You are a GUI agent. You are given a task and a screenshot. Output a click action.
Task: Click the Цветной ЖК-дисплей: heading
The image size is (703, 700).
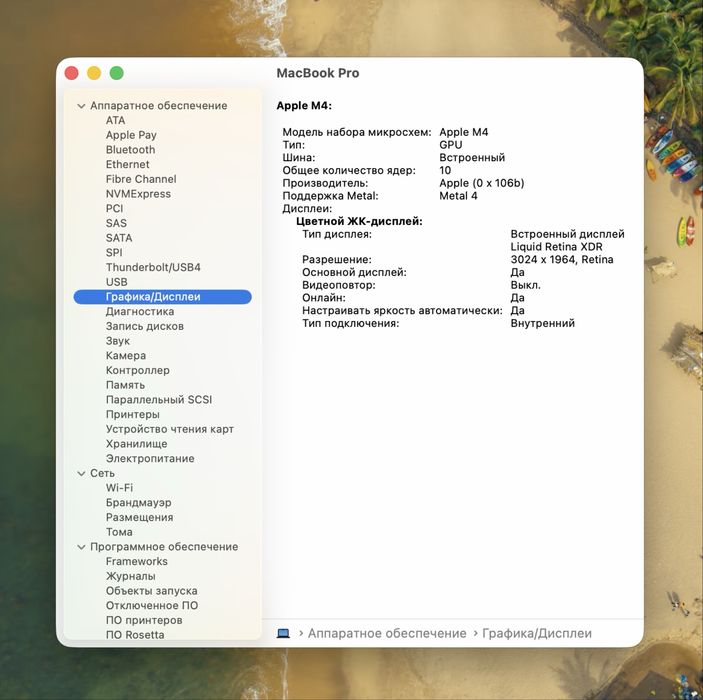359,222
